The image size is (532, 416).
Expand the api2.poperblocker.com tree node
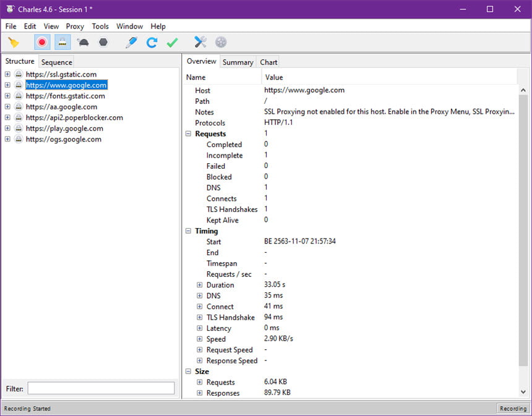7,117
